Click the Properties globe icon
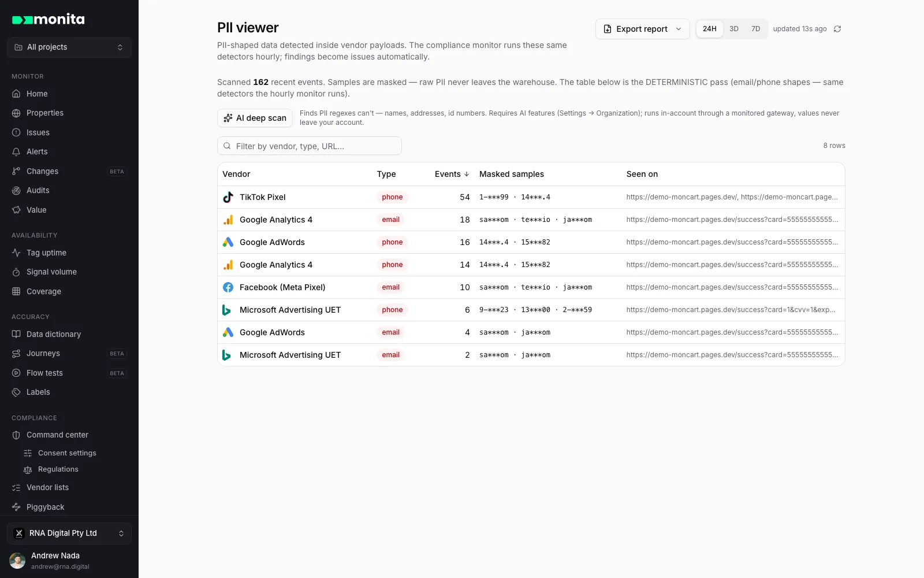Viewport: 924px width, 578px height. pos(16,113)
